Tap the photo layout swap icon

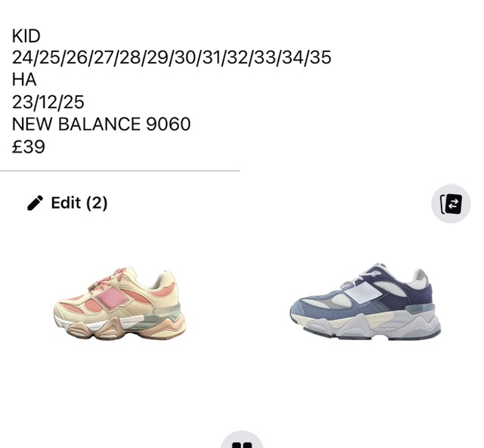pyautogui.click(x=451, y=203)
